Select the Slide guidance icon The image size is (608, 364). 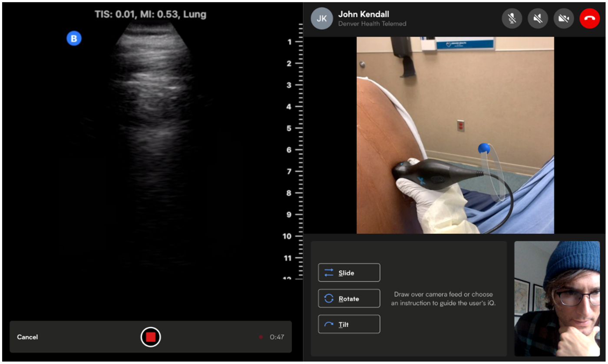click(x=329, y=272)
